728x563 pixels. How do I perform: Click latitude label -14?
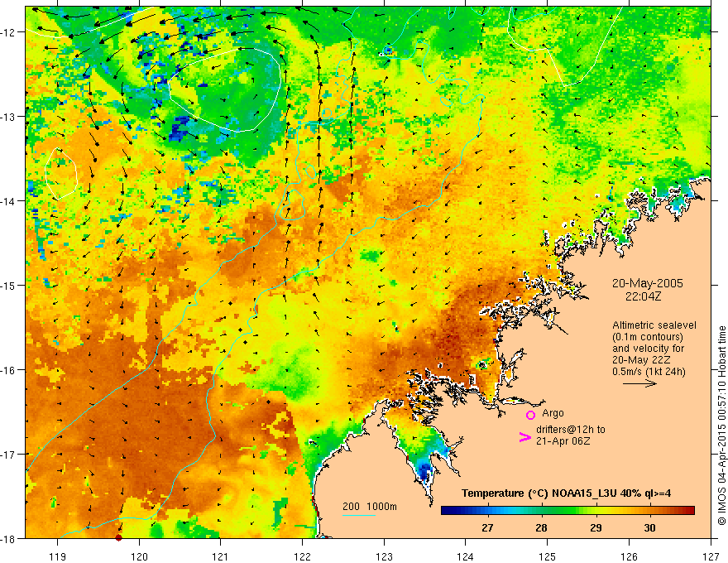(7, 201)
